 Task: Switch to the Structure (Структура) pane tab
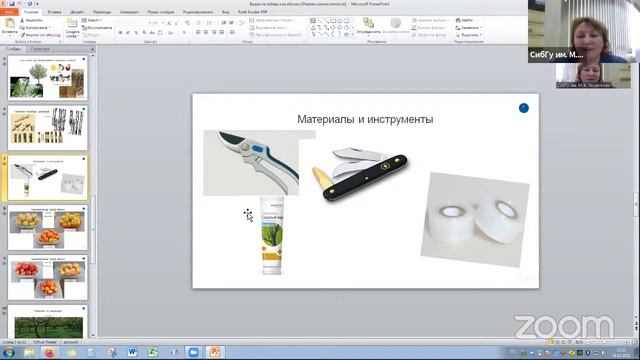coord(40,49)
